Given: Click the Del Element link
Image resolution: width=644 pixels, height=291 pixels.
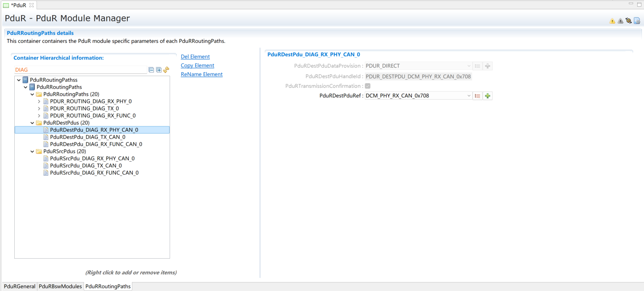Looking at the screenshot, I should point(195,57).
